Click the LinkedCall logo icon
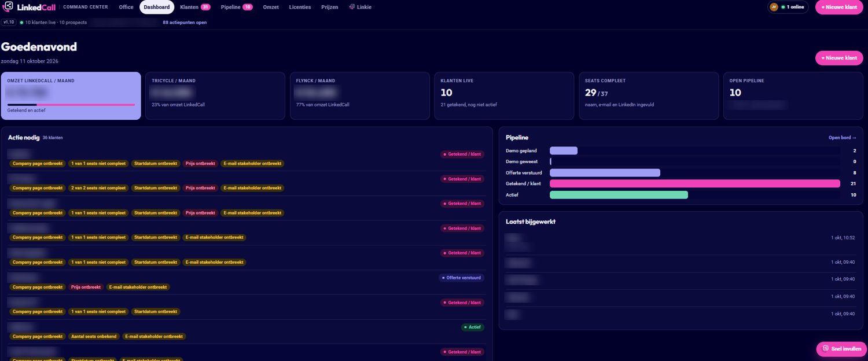Image resolution: width=868 pixels, height=361 pixels. [8, 7]
